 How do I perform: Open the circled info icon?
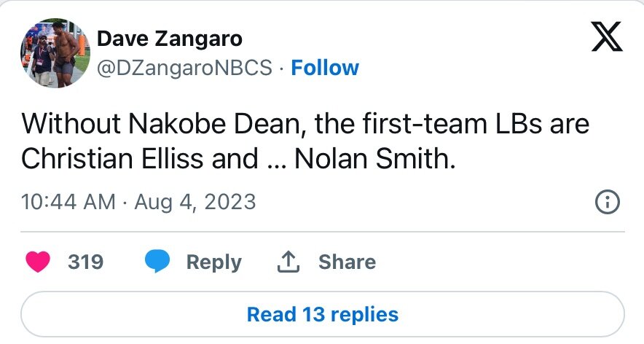608,201
